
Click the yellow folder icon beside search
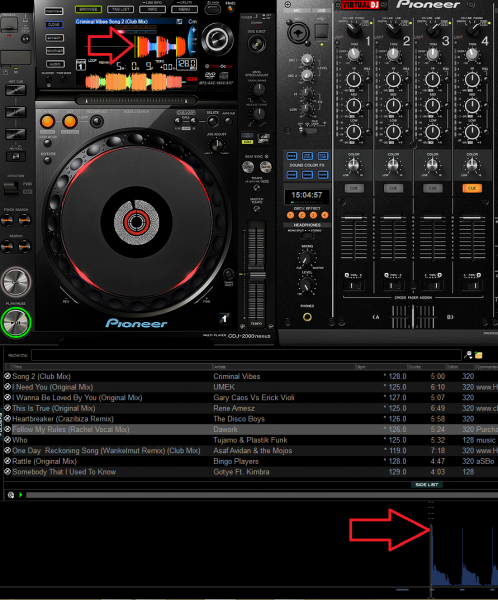(x=478, y=355)
